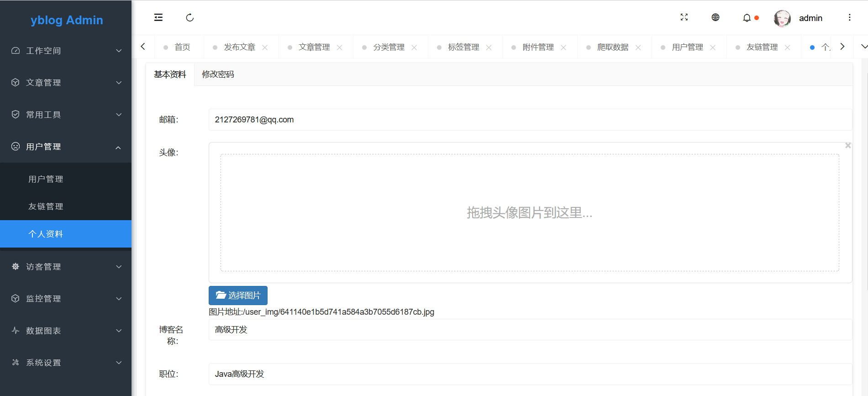Click the yblog Admin logo
Viewport: 868px width, 396px height.
coord(67,20)
